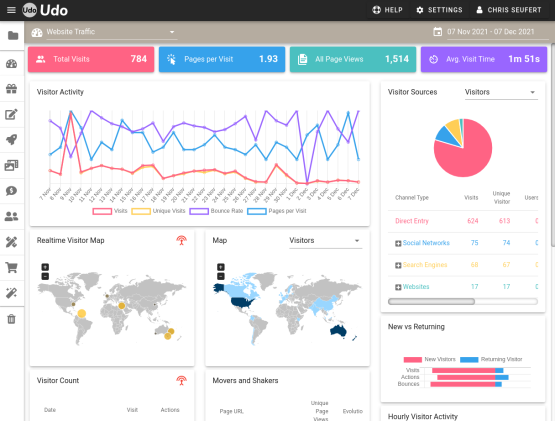Viewport: 555px width, 421px height.
Task: Open the Settings menu
Action: [x=439, y=10]
